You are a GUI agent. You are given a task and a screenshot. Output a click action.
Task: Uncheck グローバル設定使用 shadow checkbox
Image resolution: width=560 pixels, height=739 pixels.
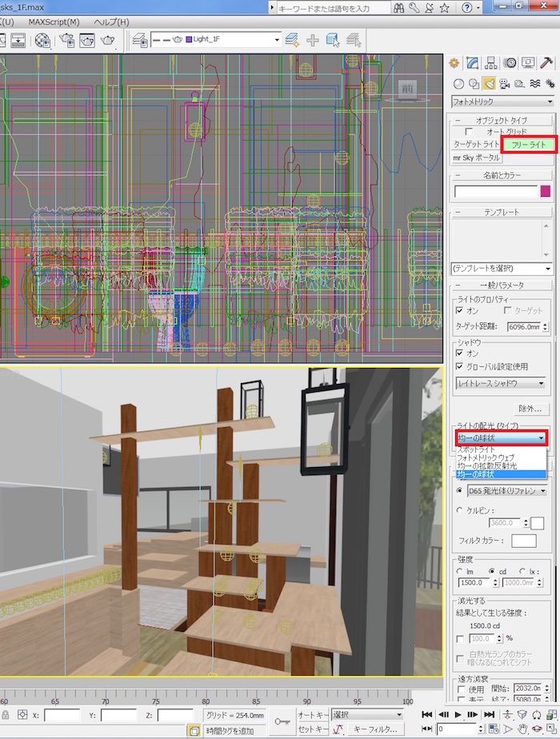(459, 366)
